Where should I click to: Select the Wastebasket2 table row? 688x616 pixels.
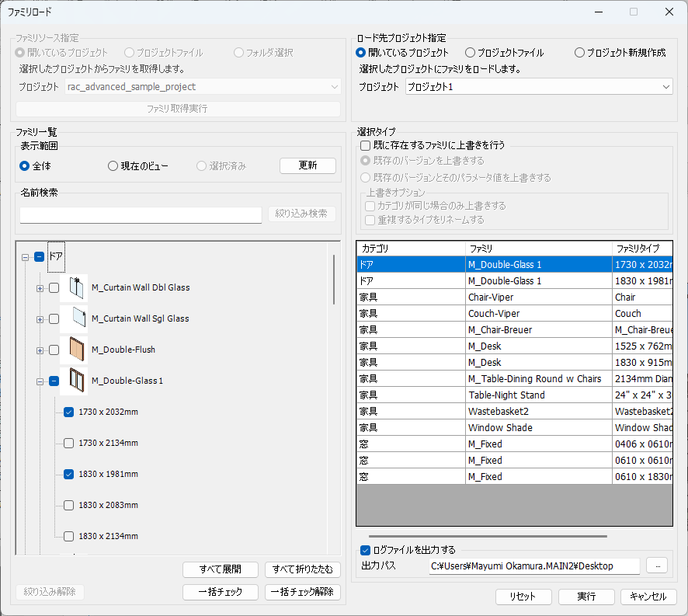pyautogui.click(x=515, y=412)
